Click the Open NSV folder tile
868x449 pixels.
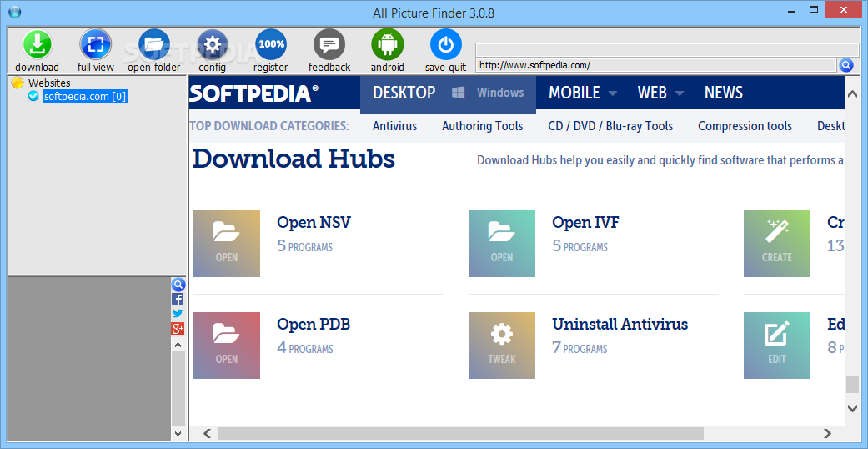tap(227, 244)
